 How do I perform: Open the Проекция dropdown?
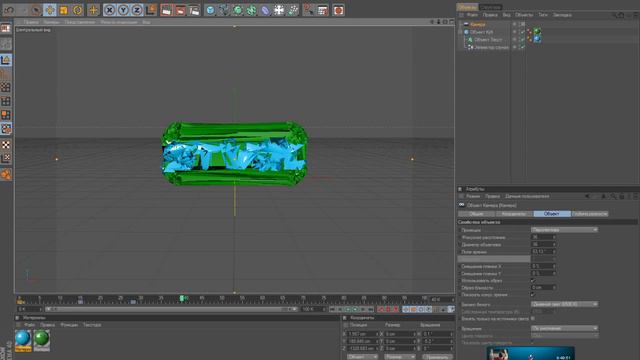coord(564,230)
